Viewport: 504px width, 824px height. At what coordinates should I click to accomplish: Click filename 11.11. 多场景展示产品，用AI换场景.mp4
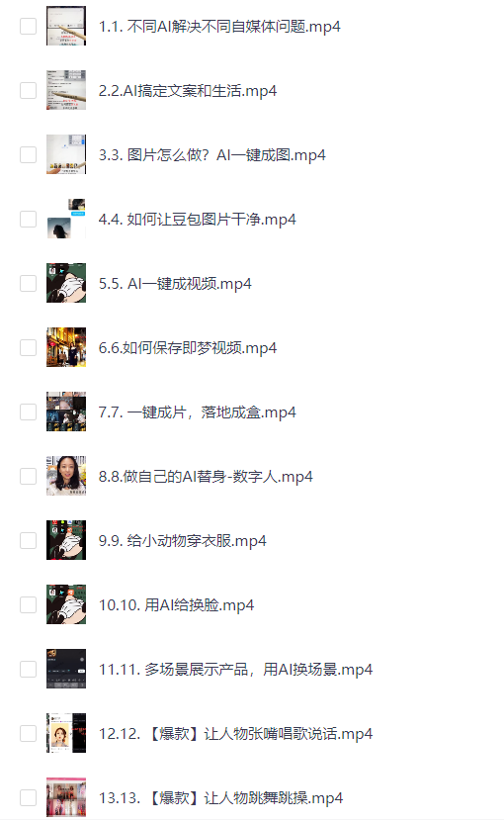(236, 670)
